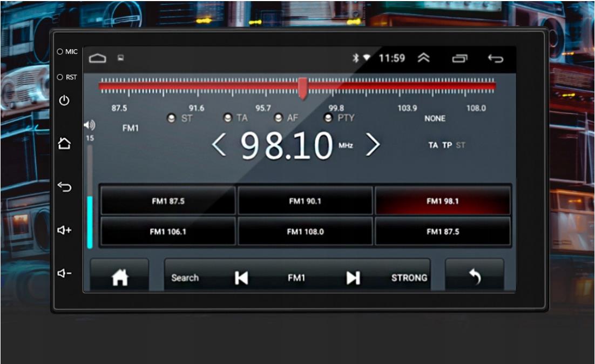Viewport: 595px width, 364px height.
Task: Select preset FM1 87.5 in bottom row
Action: 442,232
